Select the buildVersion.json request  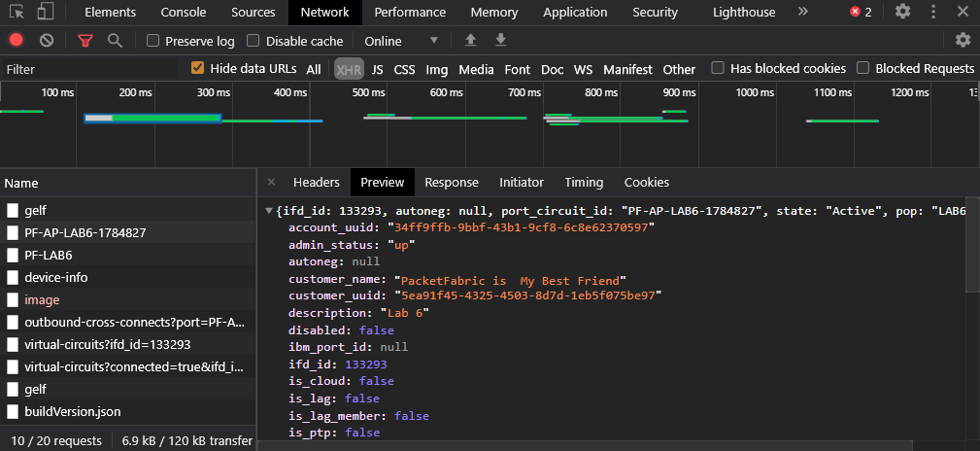tap(127, 411)
